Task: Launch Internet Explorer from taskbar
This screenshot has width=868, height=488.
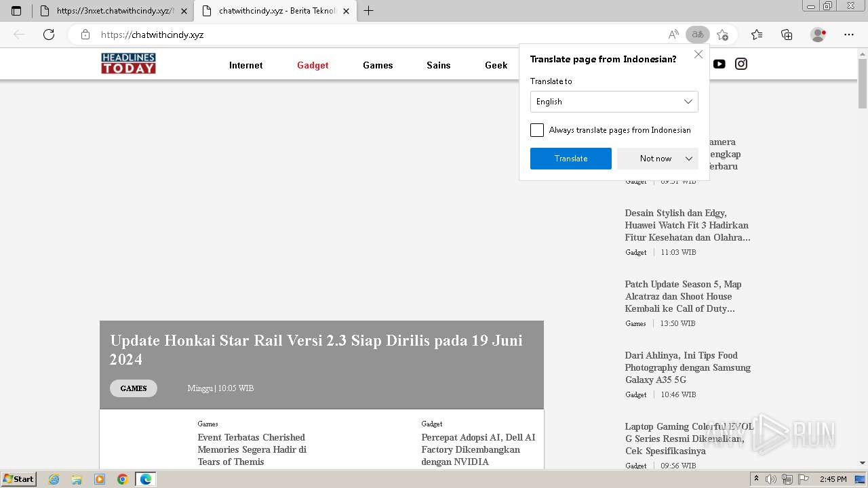Action: pos(54,479)
